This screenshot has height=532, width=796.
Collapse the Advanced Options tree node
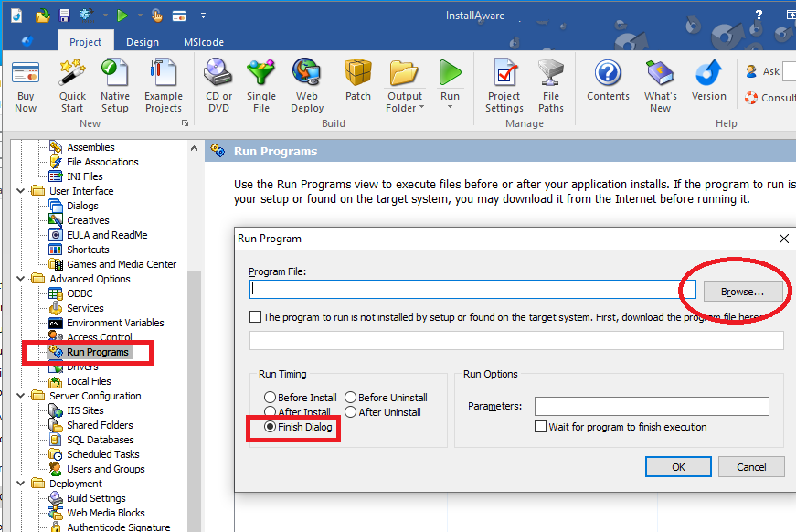21,279
